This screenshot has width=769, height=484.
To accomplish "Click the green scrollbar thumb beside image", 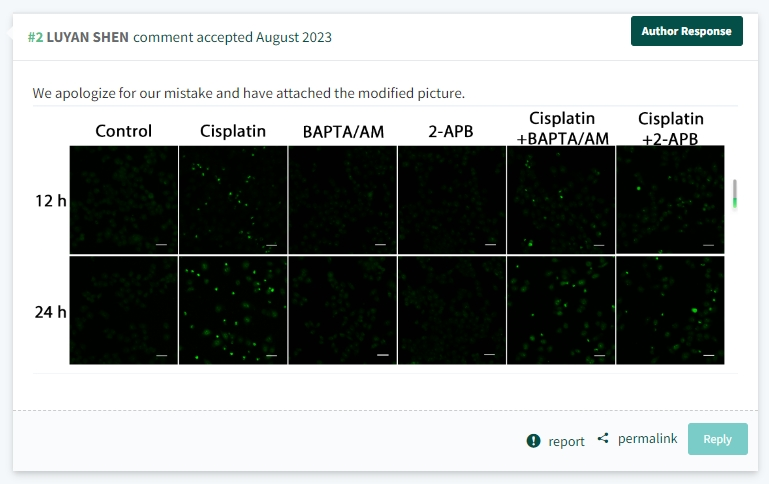I will (x=735, y=202).
